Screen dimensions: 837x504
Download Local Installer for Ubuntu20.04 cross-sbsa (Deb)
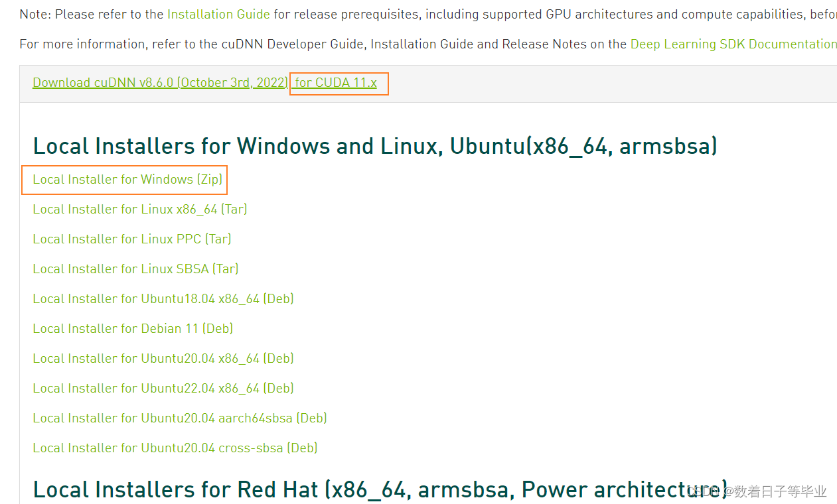(x=175, y=448)
